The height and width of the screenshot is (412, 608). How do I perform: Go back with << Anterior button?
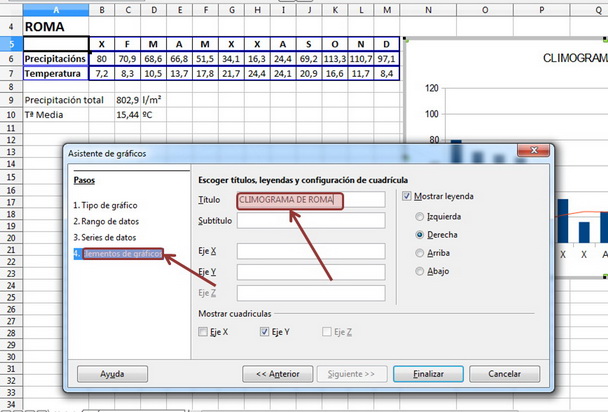point(277,373)
